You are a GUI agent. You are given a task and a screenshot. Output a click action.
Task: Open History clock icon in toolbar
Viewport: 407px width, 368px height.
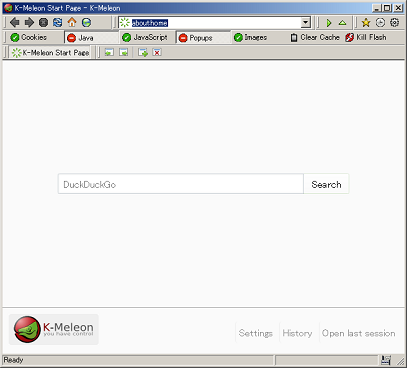coord(380,23)
